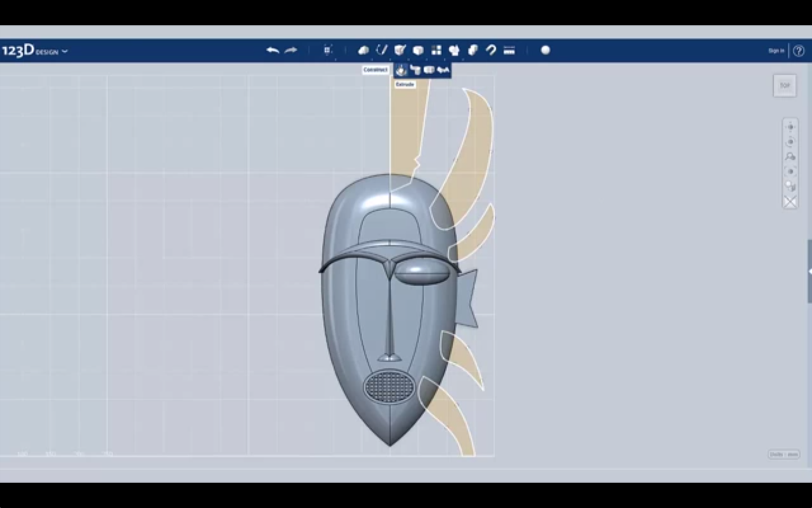Image resolution: width=812 pixels, height=508 pixels.
Task: Select the Revolve tool in Construct flyout
Action: coord(429,70)
